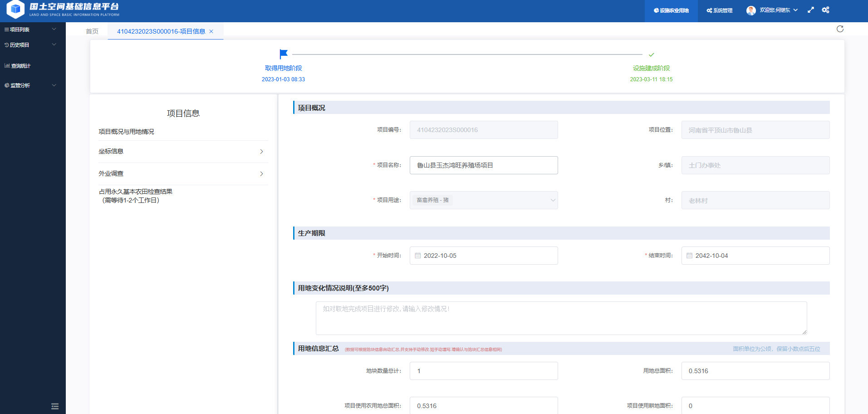Click the chevron next to 坐标信息
The height and width of the screenshot is (414, 868).
pos(262,152)
